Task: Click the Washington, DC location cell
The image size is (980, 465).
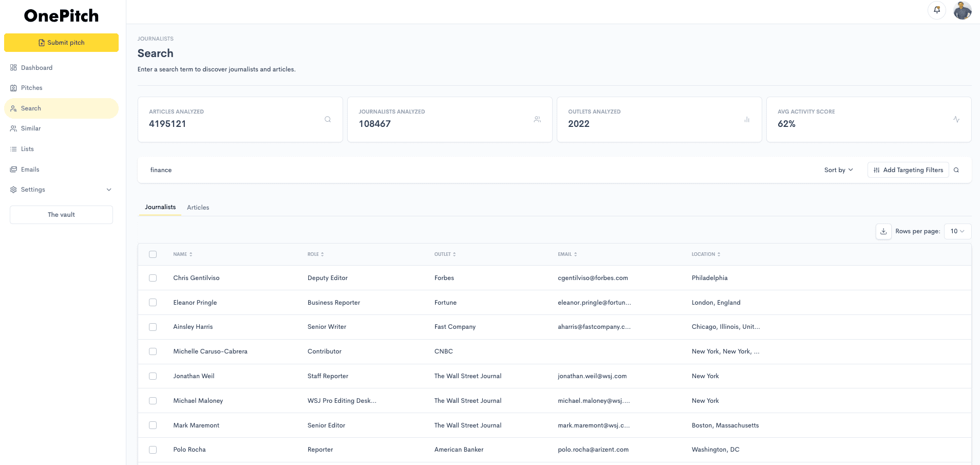Action: (715, 450)
